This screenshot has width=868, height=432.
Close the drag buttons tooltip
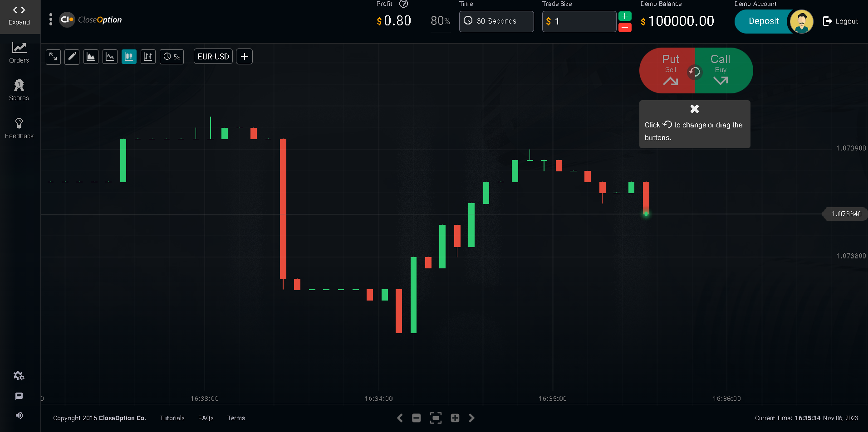coord(694,109)
